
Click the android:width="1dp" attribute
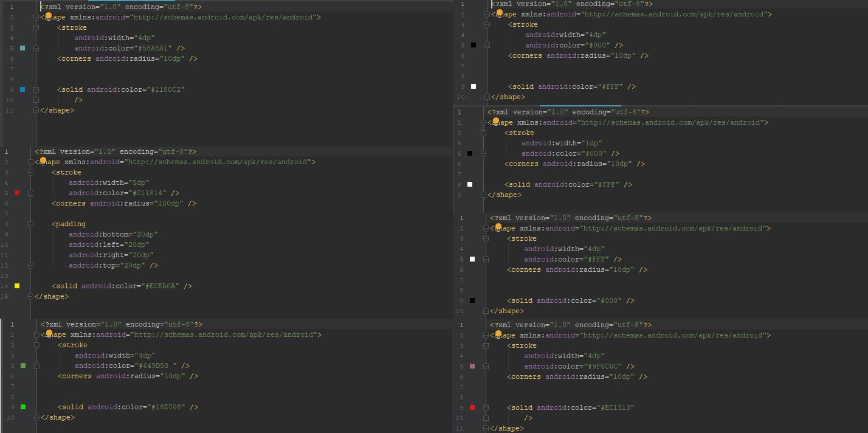562,143
